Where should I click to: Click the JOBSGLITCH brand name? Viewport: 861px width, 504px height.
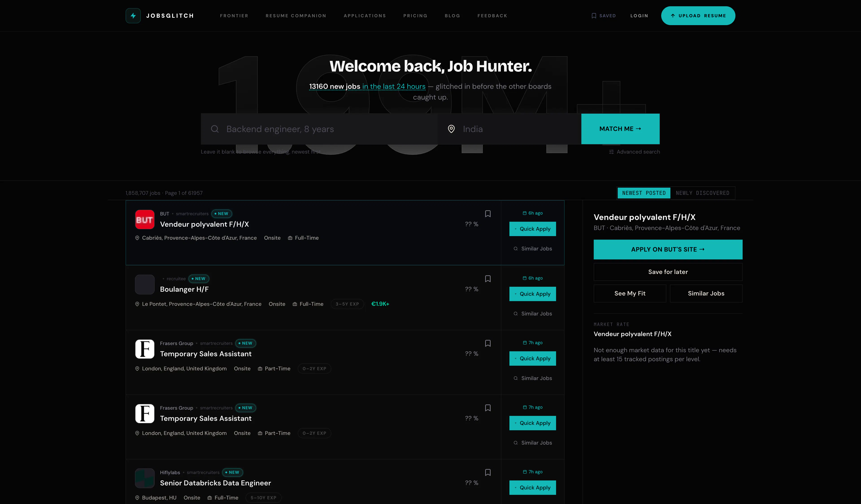pyautogui.click(x=170, y=16)
